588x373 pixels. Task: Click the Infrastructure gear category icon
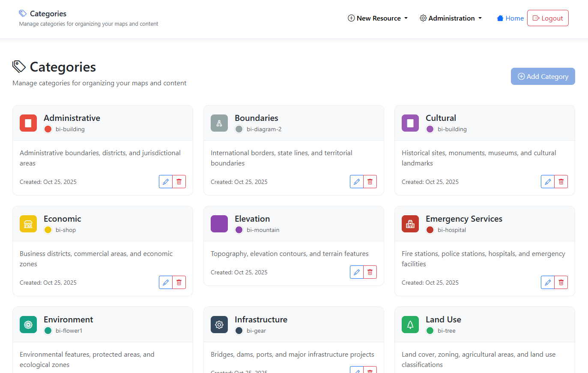pyautogui.click(x=219, y=325)
